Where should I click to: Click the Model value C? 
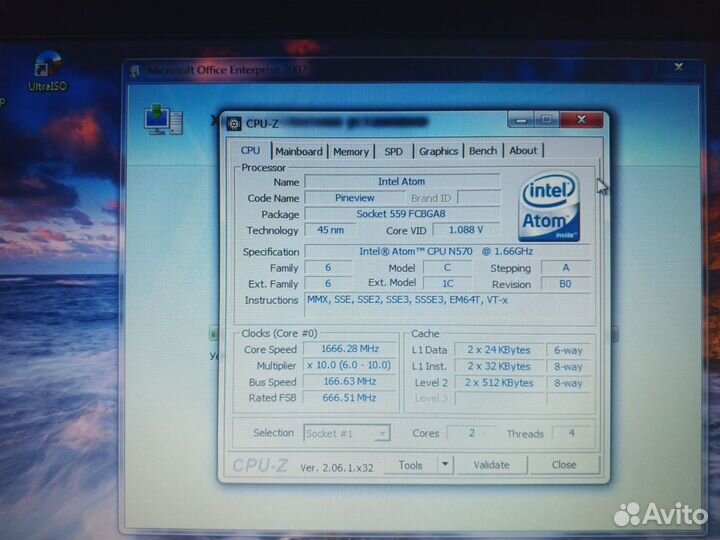(x=448, y=268)
